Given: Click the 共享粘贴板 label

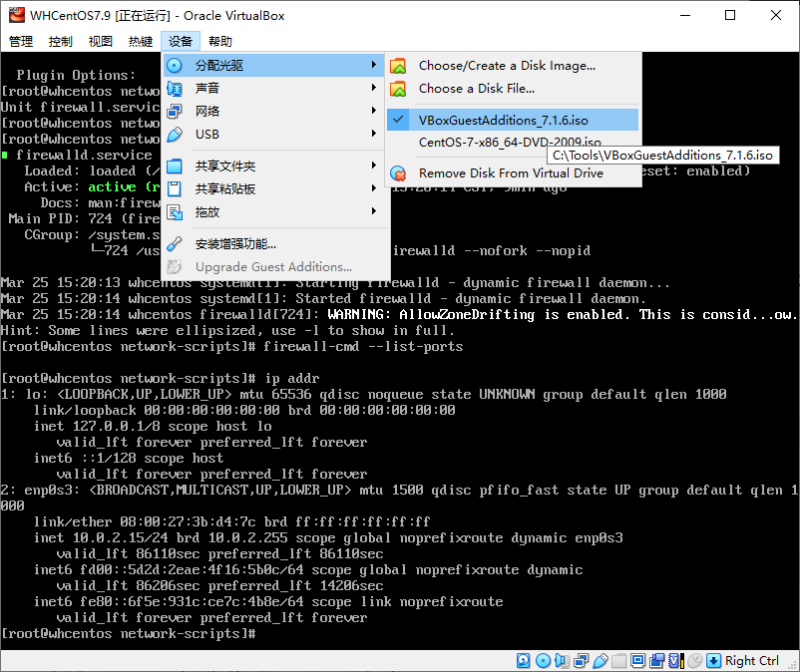Looking at the screenshot, I should [225, 189].
